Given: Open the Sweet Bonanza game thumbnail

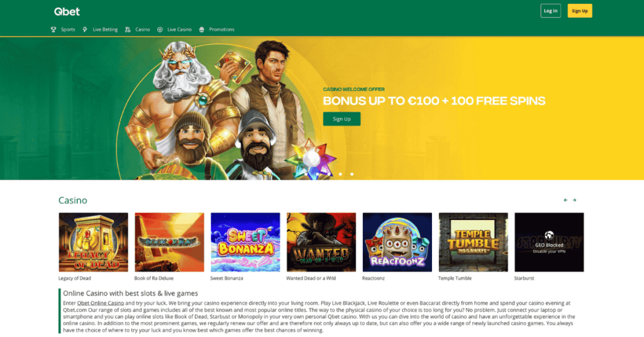Looking at the screenshot, I should click(245, 242).
